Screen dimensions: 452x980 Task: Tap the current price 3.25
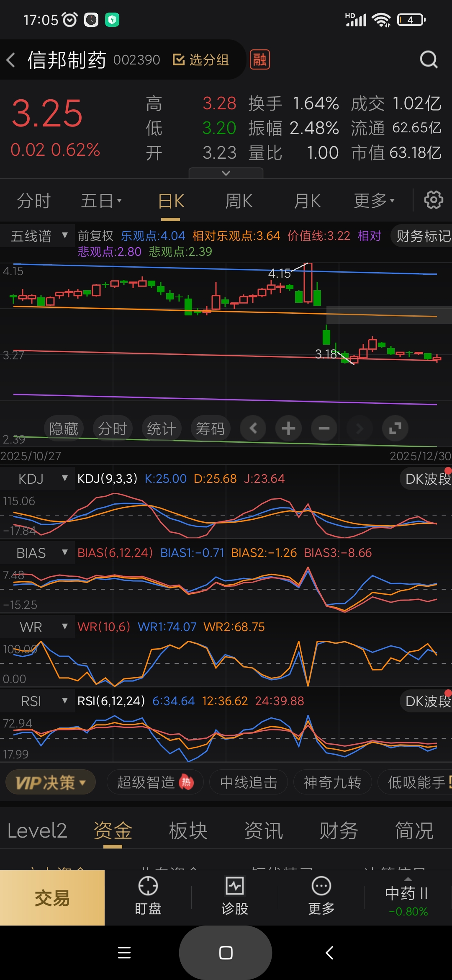(x=47, y=113)
